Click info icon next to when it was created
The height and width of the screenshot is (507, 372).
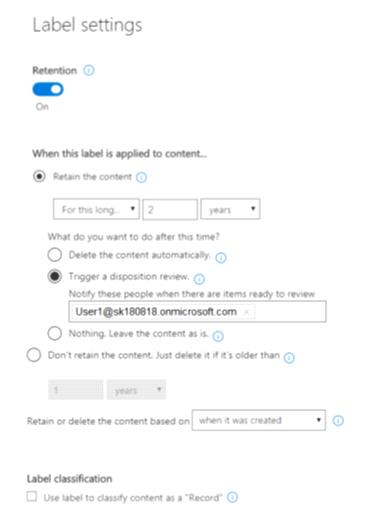[338, 421]
